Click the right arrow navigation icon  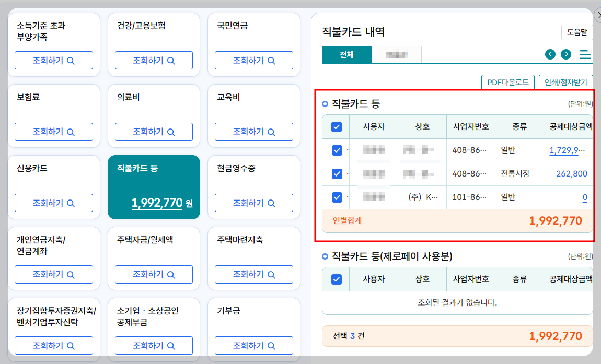pyautogui.click(x=565, y=54)
